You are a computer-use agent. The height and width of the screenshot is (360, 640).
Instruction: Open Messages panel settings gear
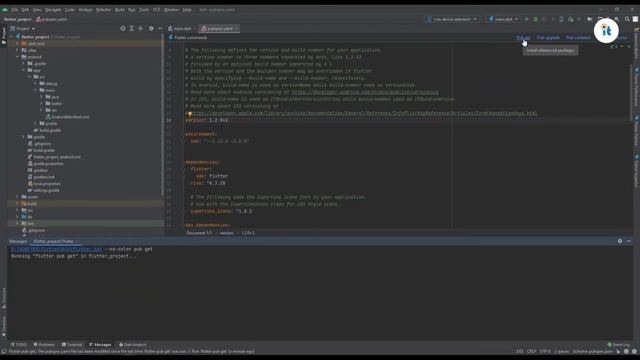pos(620,241)
